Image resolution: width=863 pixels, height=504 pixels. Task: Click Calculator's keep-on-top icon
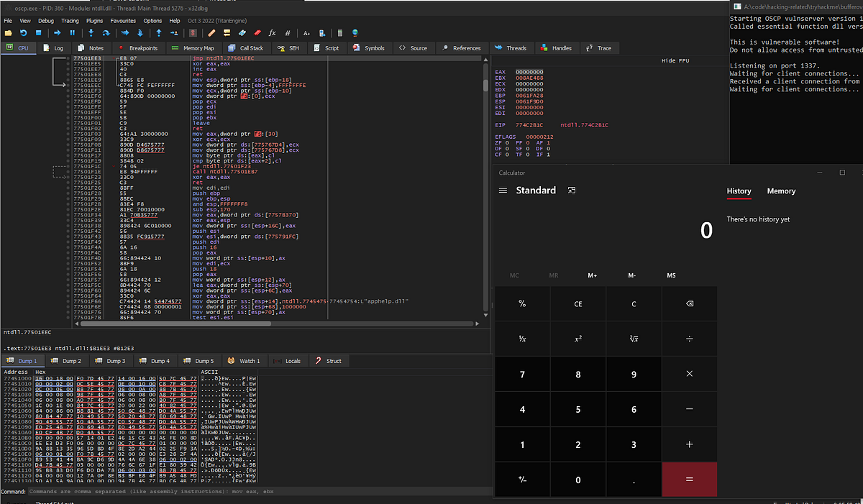click(572, 190)
